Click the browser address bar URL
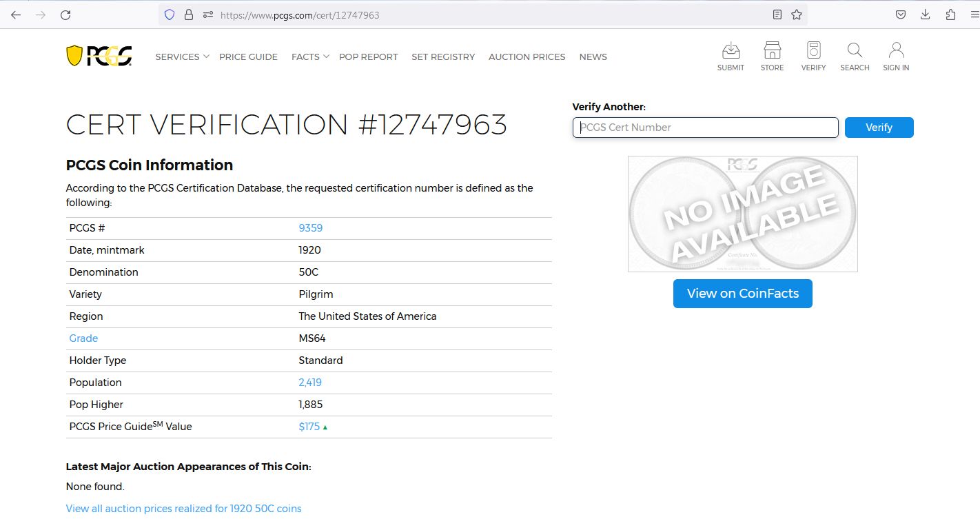Screen dimensions: 980x528 tap(300, 15)
